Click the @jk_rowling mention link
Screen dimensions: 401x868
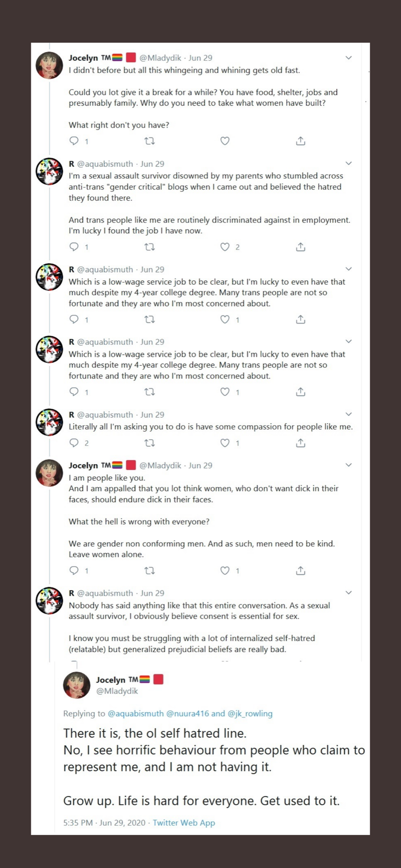pos(250,714)
